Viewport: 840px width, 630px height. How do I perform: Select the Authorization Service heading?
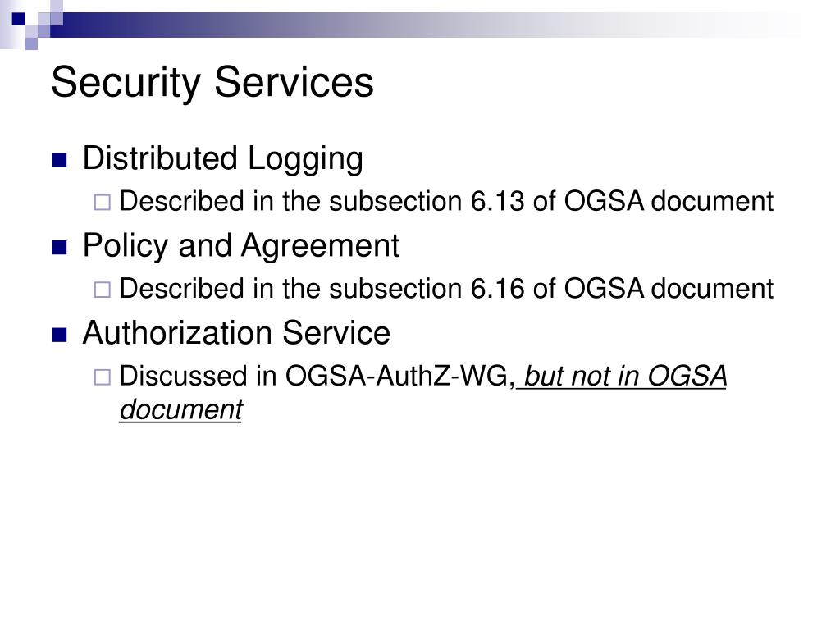(236, 333)
